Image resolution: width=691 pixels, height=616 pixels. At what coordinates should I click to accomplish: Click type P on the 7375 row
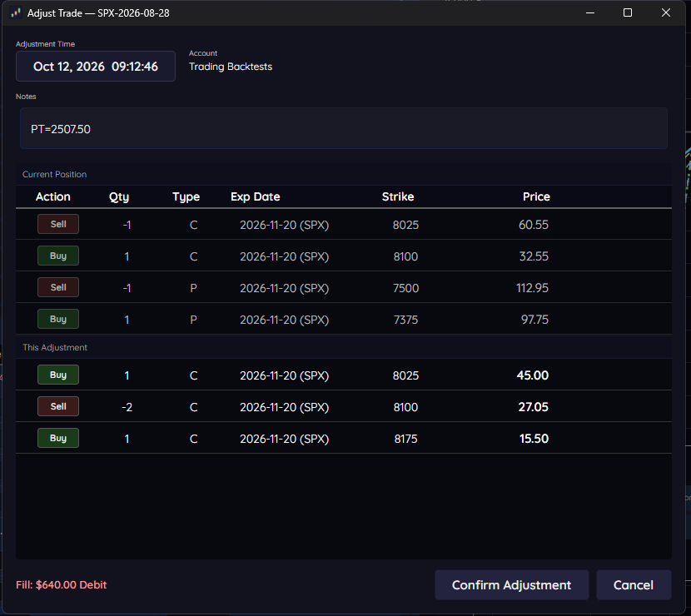(x=193, y=320)
